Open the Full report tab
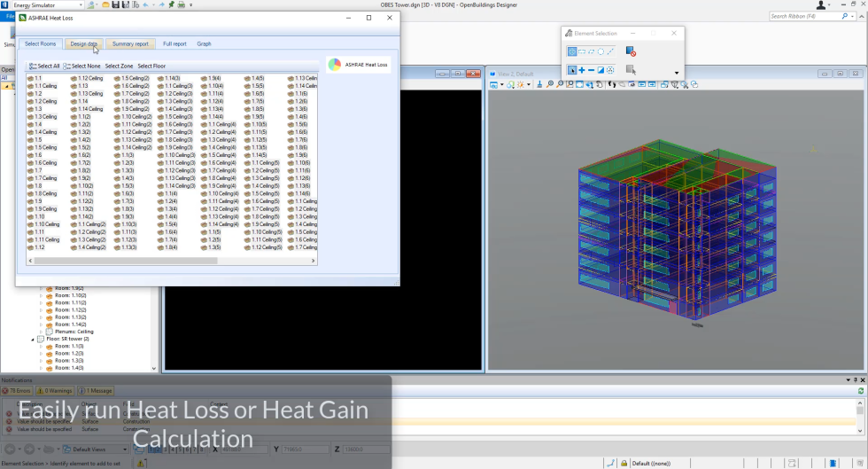868x469 pixels. pyautogui.click(x=174, y=43)
